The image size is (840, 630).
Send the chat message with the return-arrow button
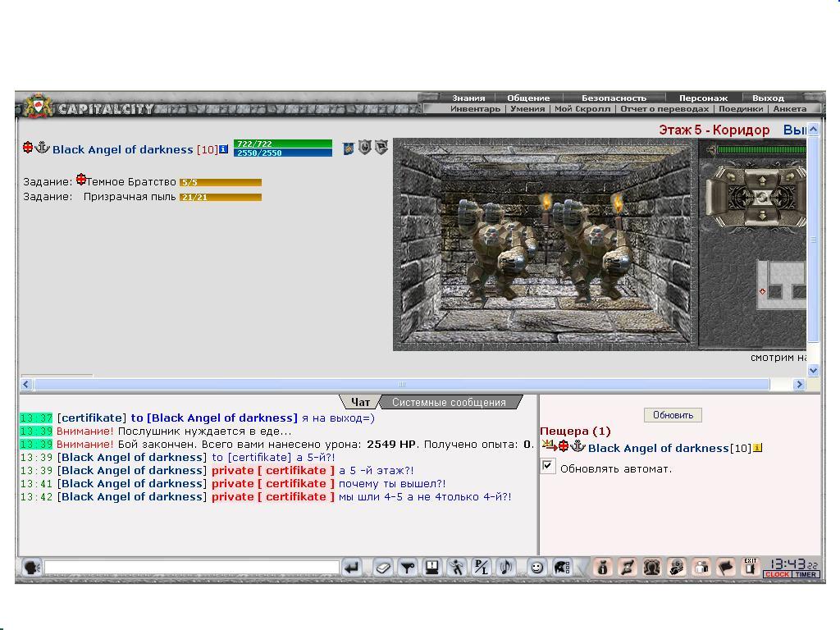[x=351, y=568]
